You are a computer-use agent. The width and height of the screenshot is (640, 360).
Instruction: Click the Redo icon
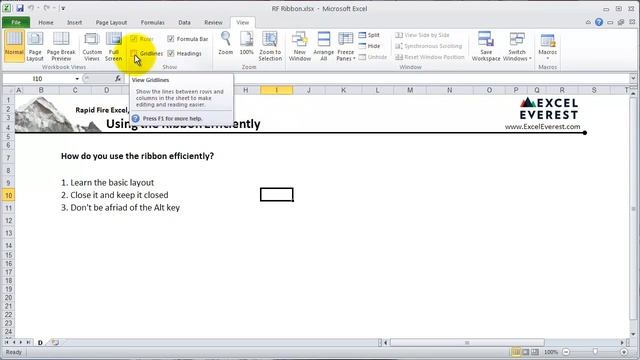coord(47,8)
